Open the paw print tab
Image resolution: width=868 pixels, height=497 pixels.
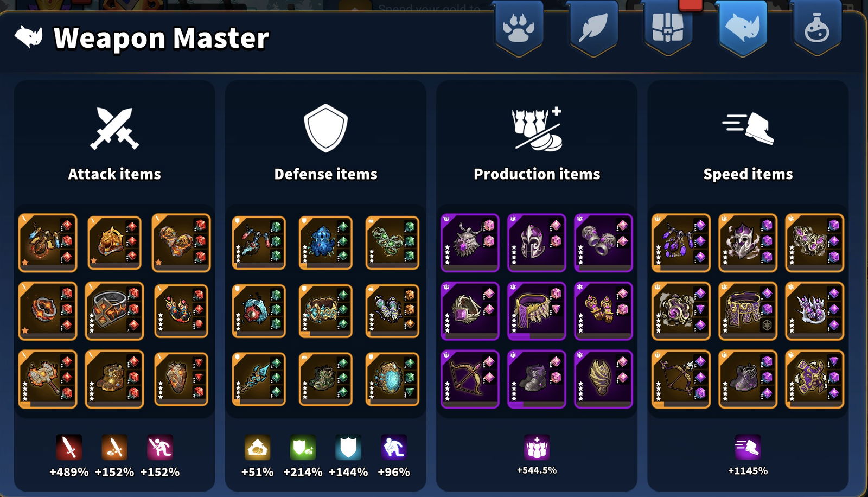point(519,27)
